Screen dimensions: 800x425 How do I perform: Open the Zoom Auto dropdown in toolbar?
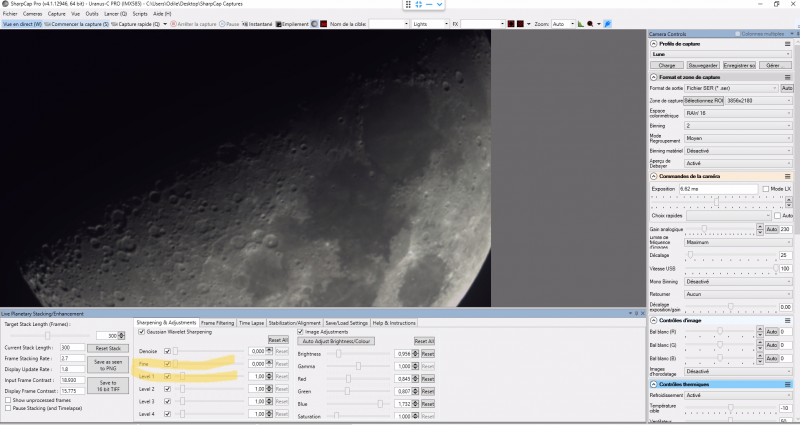[x=563, y=23]
